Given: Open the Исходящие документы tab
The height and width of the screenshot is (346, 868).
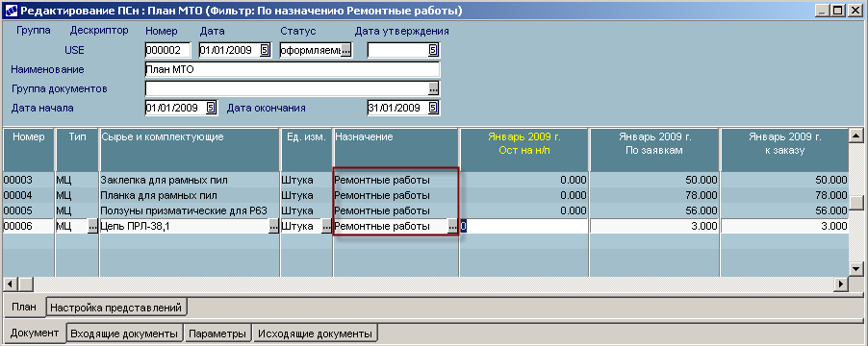Looking at the screenshot, I should click(316, 334).
